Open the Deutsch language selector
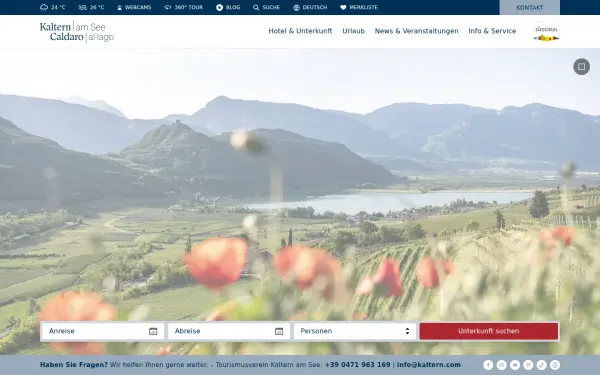Image resolution: width=600 pixels, height=375 pixels. click(310, 7)
